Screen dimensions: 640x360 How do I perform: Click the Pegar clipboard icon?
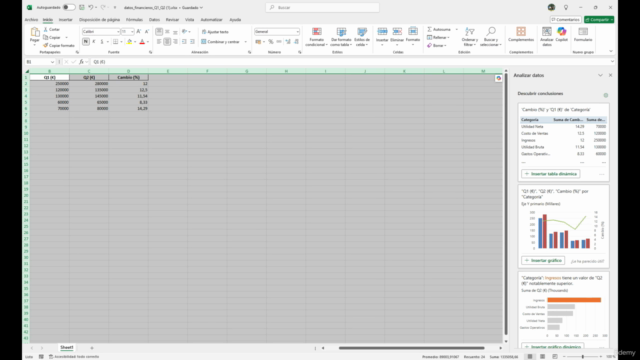35,32
